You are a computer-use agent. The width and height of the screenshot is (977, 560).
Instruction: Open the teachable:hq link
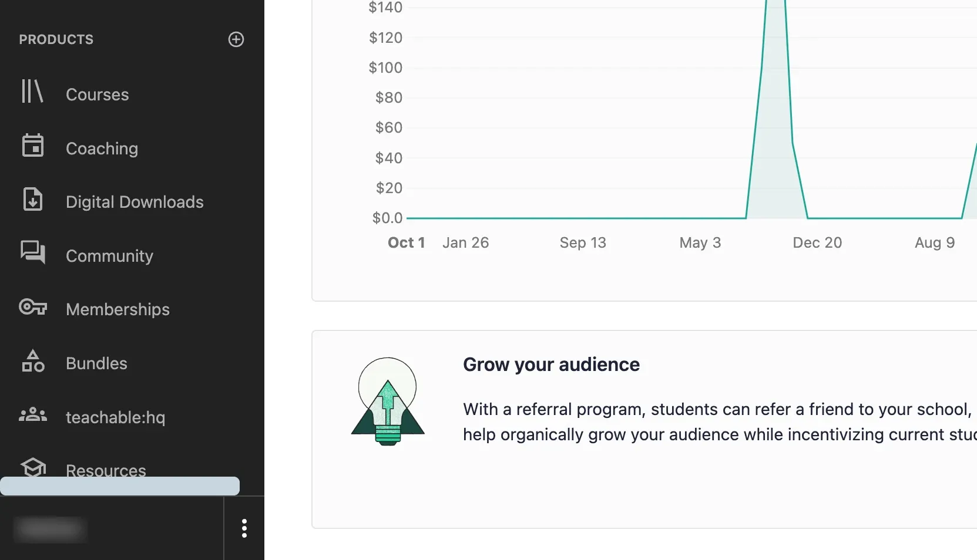point(115,417)
